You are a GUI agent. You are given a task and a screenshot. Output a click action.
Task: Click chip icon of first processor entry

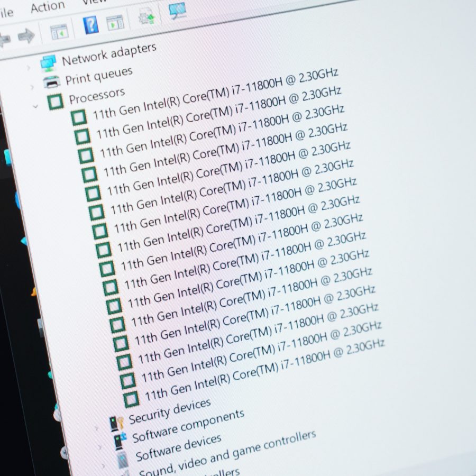click(x=79, y=117)
